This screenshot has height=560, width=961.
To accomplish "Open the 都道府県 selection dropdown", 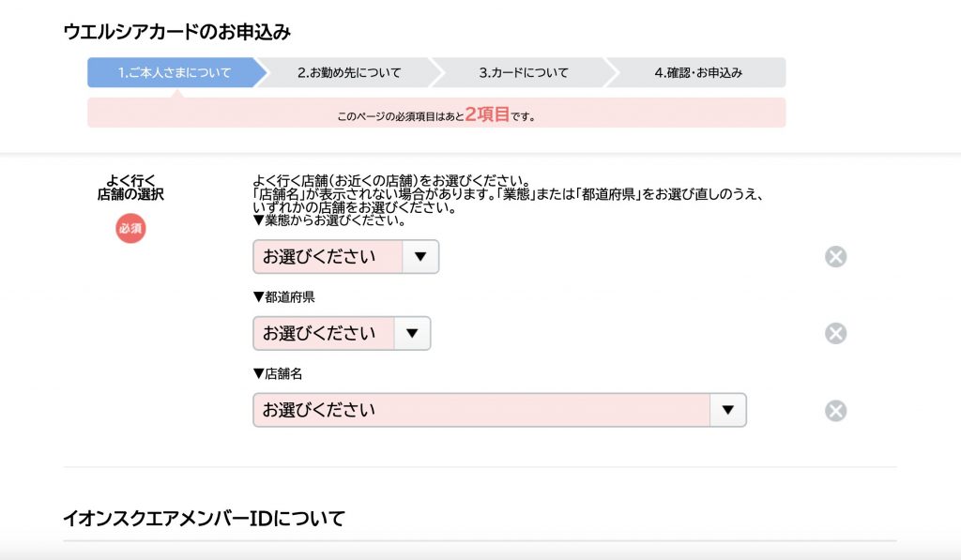I will 342,333.
